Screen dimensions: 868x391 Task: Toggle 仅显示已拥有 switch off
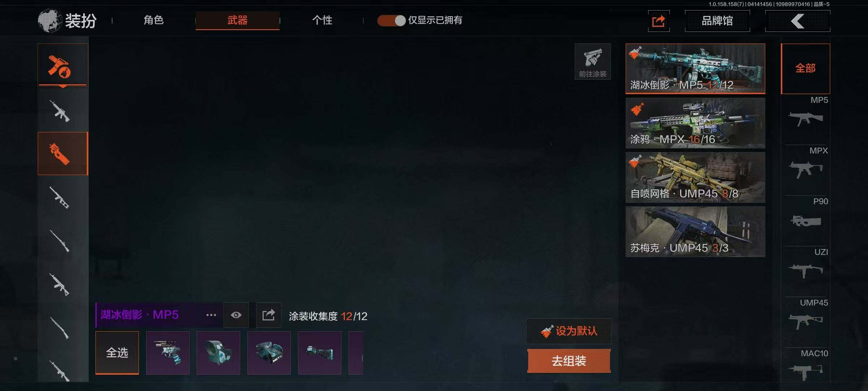tap(392, 20)
